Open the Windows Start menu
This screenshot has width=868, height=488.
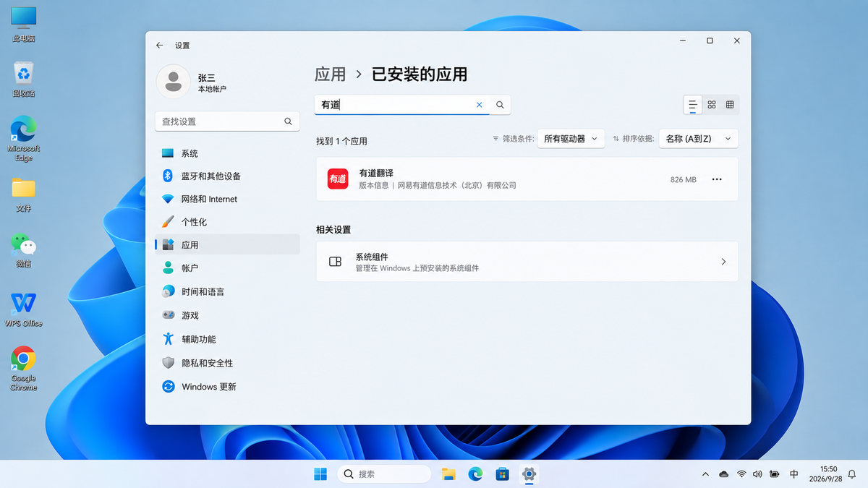pos(320,474)
